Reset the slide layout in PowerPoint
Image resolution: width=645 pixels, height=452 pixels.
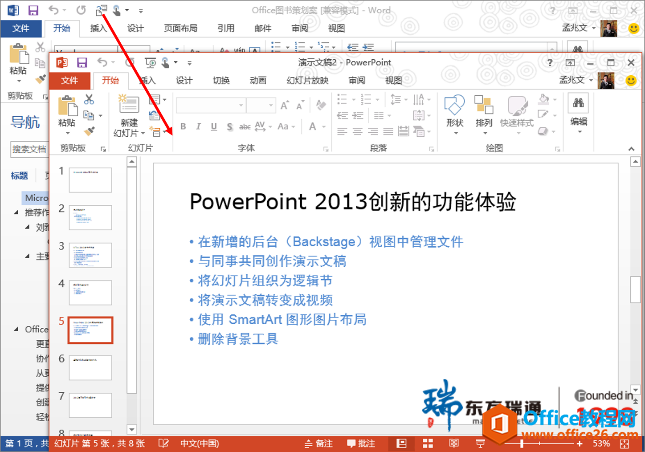coord(154,116)
